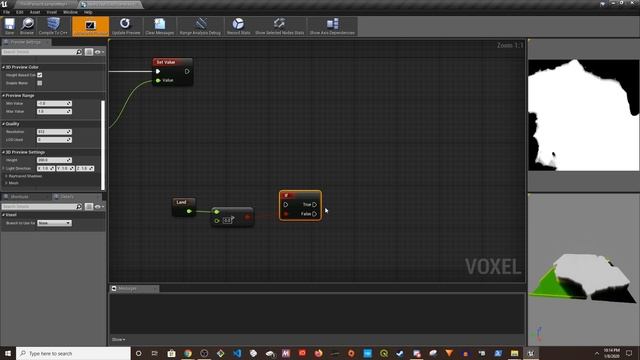Open the Edit menu
Viewport: 640px width, 360px height.
tap(20, 12)
